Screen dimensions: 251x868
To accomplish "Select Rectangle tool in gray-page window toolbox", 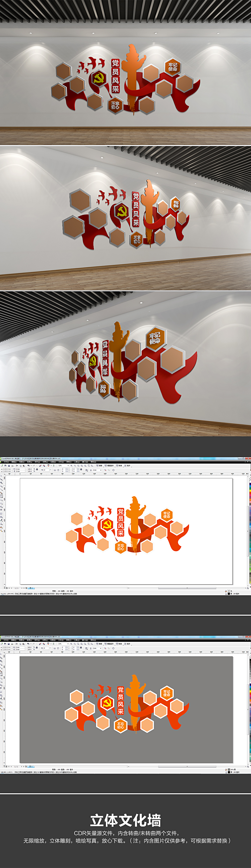I will (x=1, y=675).
